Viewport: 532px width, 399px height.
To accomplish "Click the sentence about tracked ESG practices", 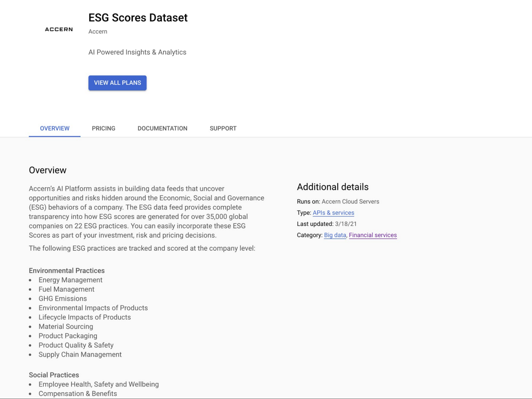I will [x=142, y=248].
